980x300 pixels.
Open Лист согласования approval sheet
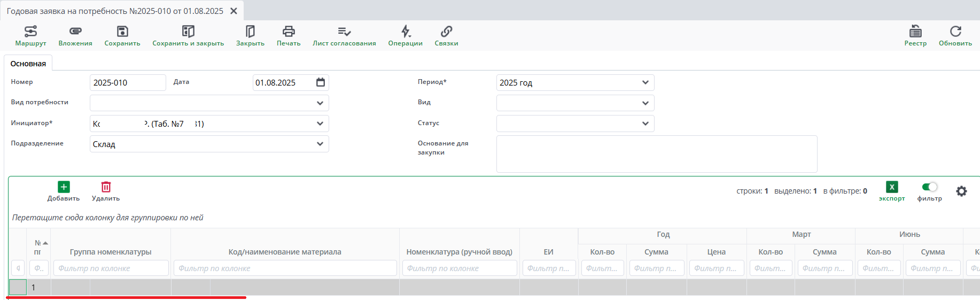[x=344, y=32]
